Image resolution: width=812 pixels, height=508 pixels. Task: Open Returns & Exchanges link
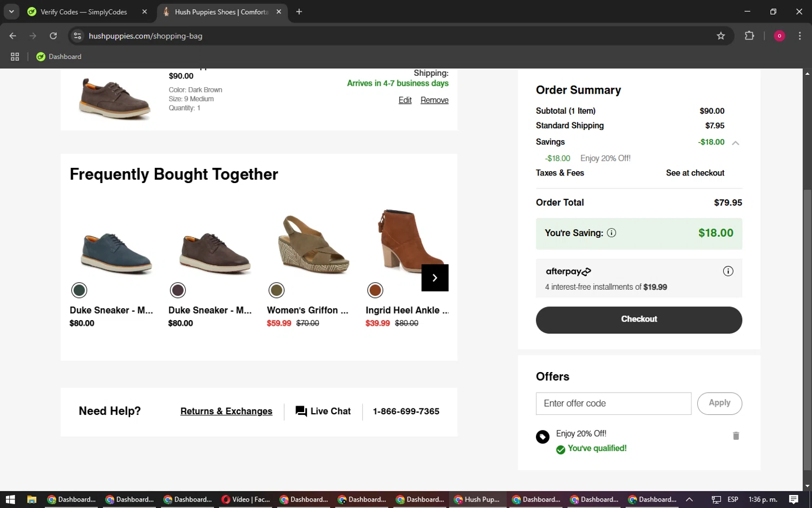tap(226, 412)
